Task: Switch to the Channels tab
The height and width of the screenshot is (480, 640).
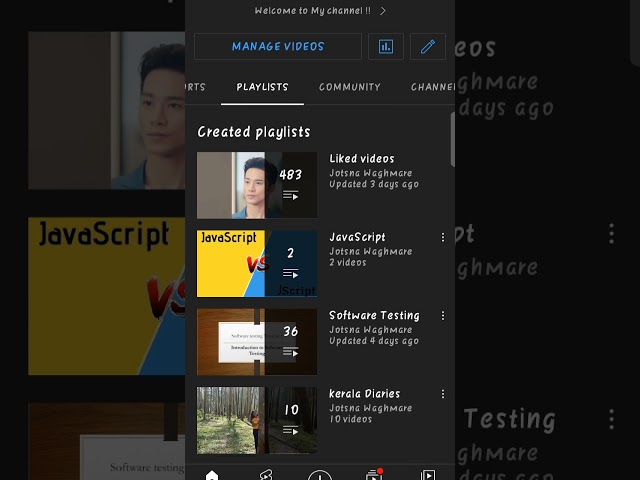Action: (433, 87)
